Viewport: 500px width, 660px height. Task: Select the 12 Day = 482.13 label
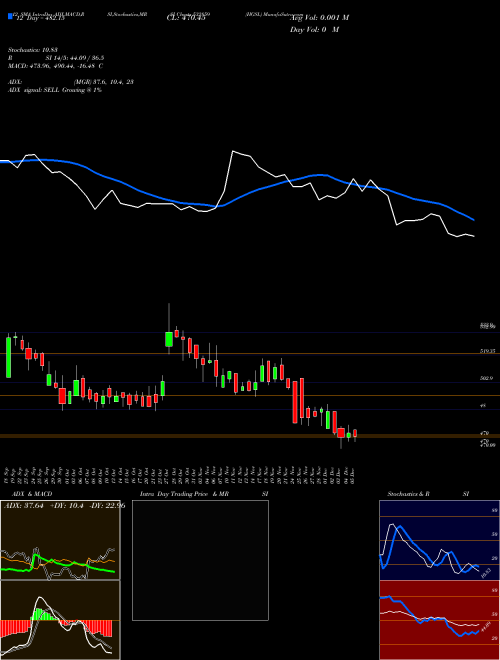point(40,18)
